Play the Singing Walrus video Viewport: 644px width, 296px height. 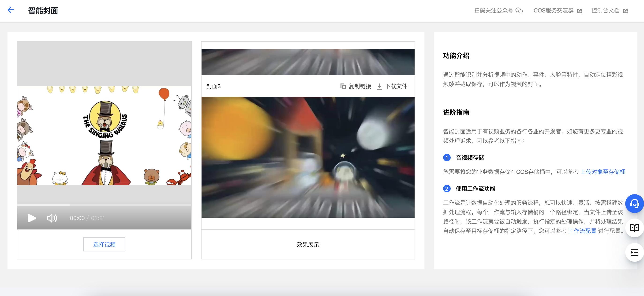[31, 218]
